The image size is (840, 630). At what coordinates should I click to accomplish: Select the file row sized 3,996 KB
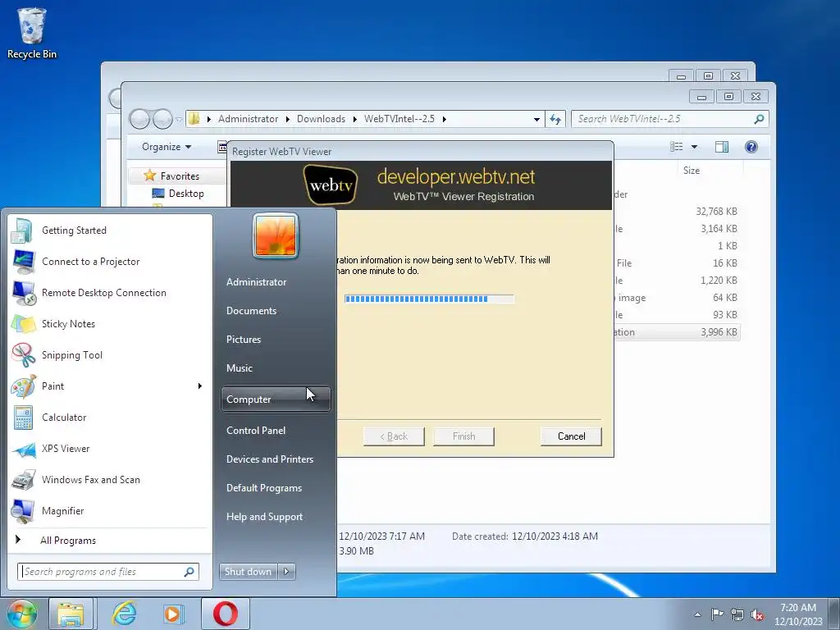676,332
